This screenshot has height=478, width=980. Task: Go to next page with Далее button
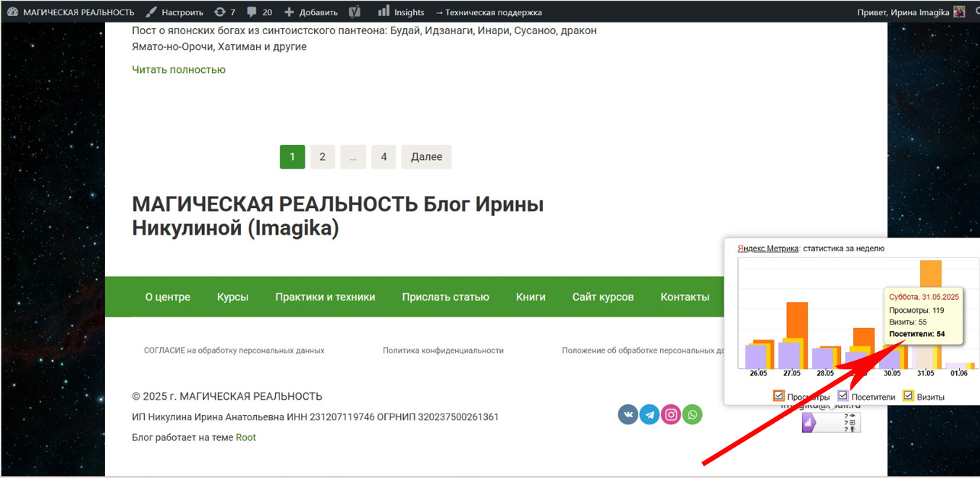point(426,157)
